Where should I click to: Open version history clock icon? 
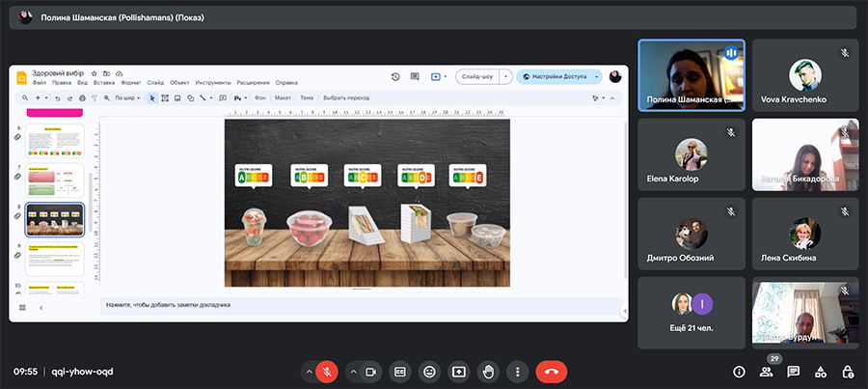point(395,77)
